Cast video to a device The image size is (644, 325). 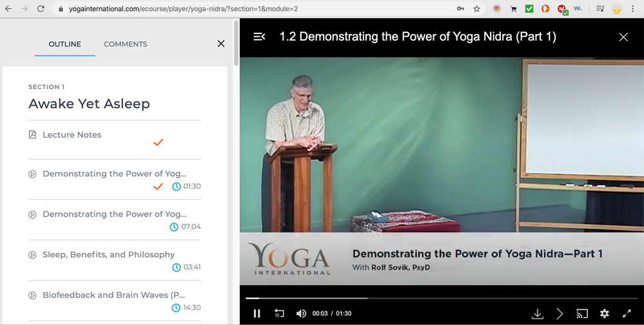point(582,313)
